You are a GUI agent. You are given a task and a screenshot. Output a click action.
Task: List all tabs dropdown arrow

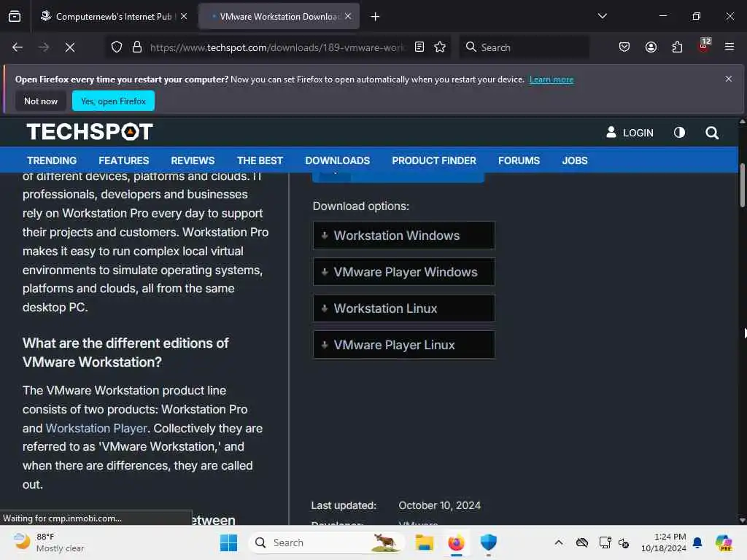point(602,16)
